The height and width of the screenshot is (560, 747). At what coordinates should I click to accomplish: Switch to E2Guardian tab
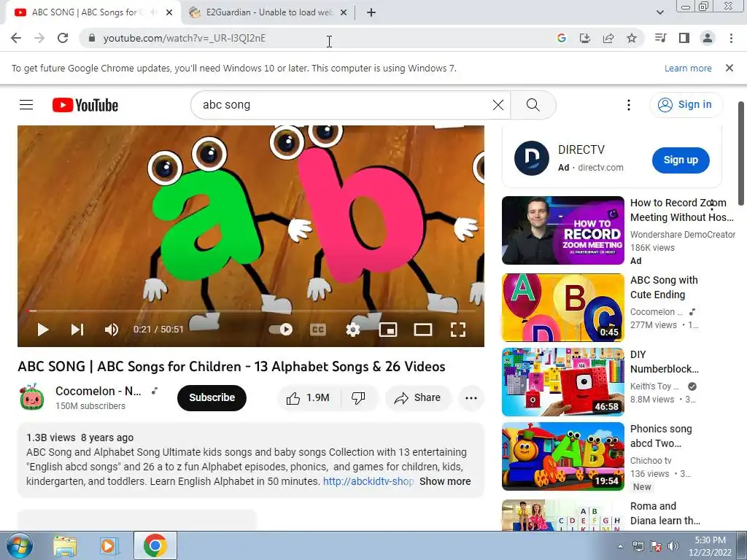269,12
